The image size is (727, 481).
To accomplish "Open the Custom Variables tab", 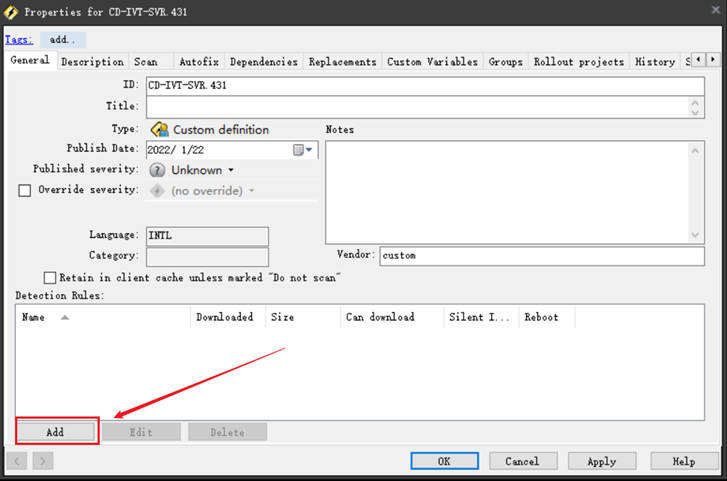I will pos(432,62).
